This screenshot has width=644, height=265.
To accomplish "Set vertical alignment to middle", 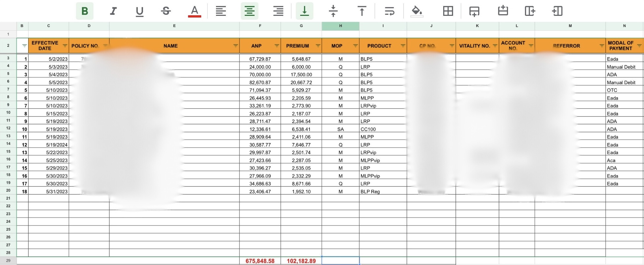I will coord(333,11).
